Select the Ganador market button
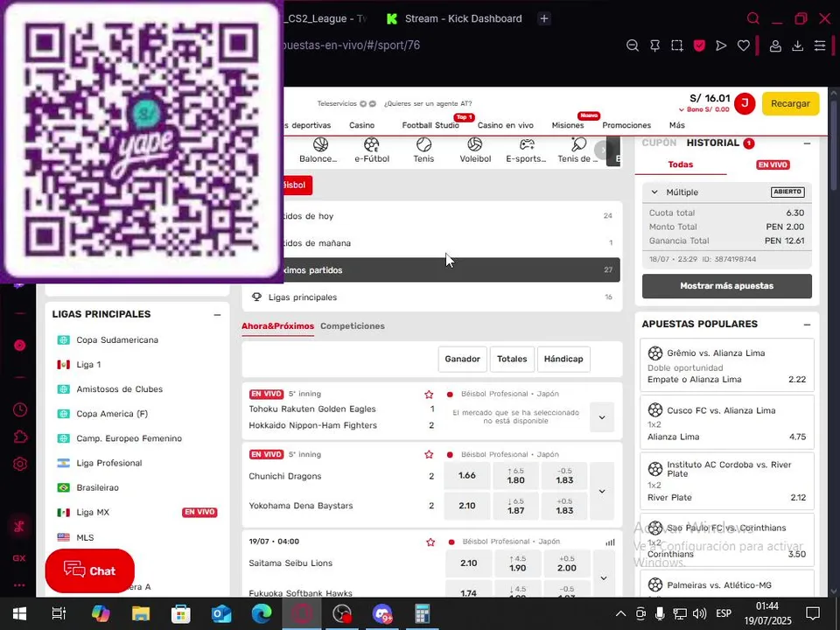This screenshot has width=840, height=630. click(x=462, y=359)
